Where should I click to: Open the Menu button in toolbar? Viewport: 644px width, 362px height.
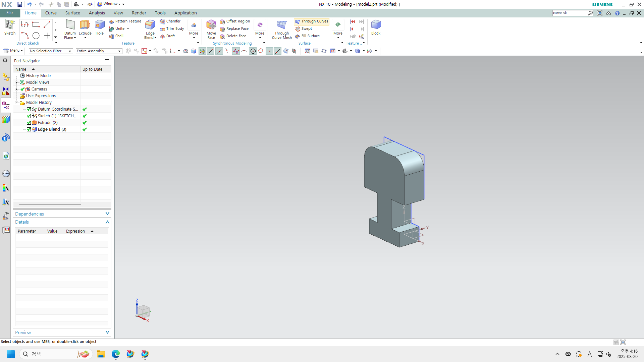(13, 51)
